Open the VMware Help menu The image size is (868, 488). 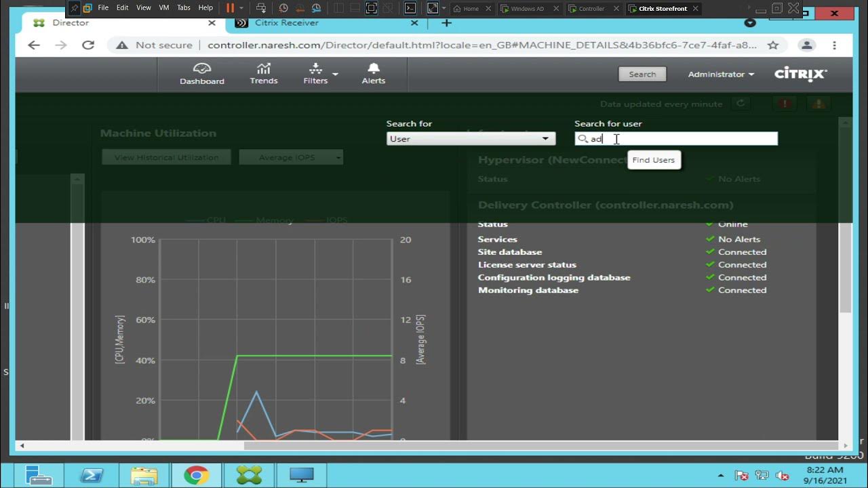205,8
